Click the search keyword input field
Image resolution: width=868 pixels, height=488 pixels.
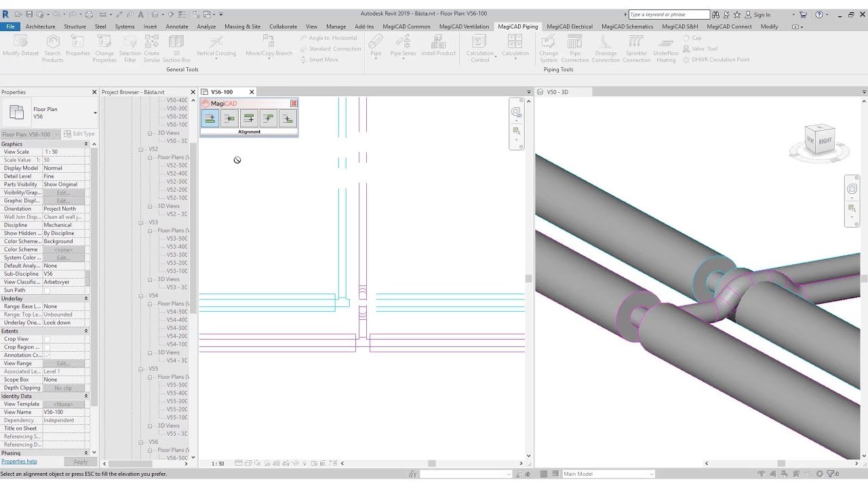[x=669, y=14]
